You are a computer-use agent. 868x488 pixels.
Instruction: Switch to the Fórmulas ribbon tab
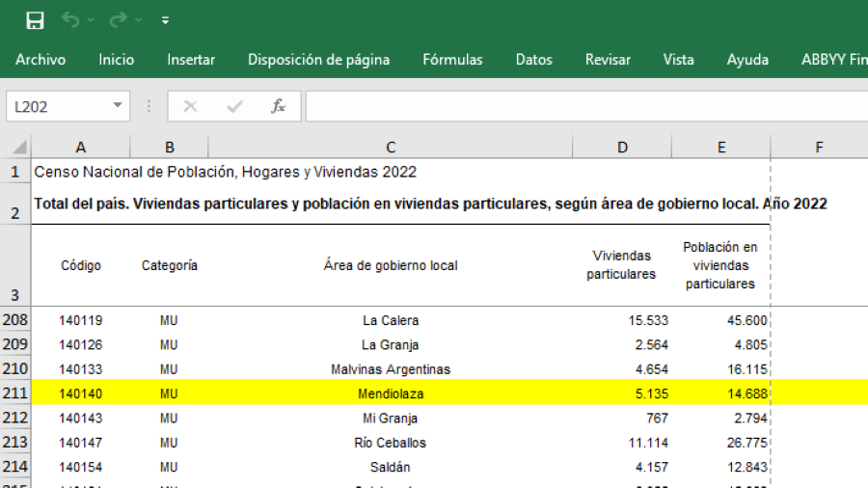coord(452,60)
